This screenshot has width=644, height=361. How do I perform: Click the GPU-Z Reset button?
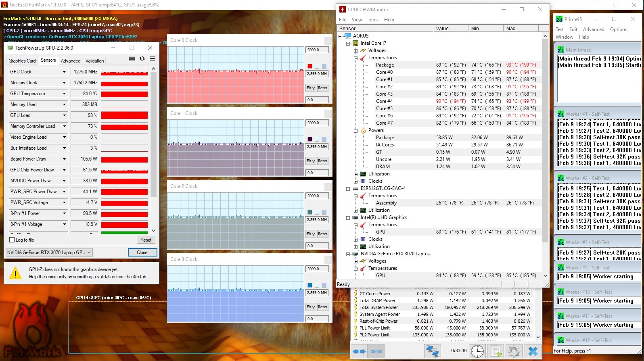coord(146,240)
